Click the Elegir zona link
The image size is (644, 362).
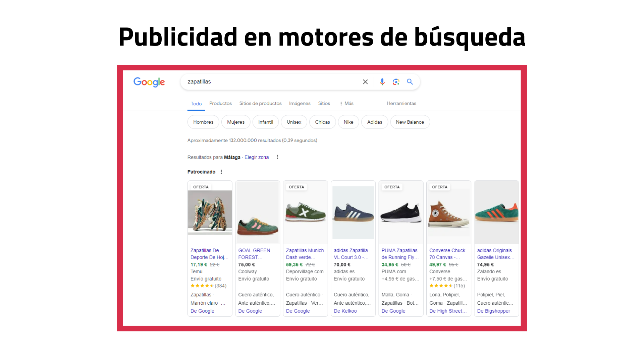[x=257, y=157]
